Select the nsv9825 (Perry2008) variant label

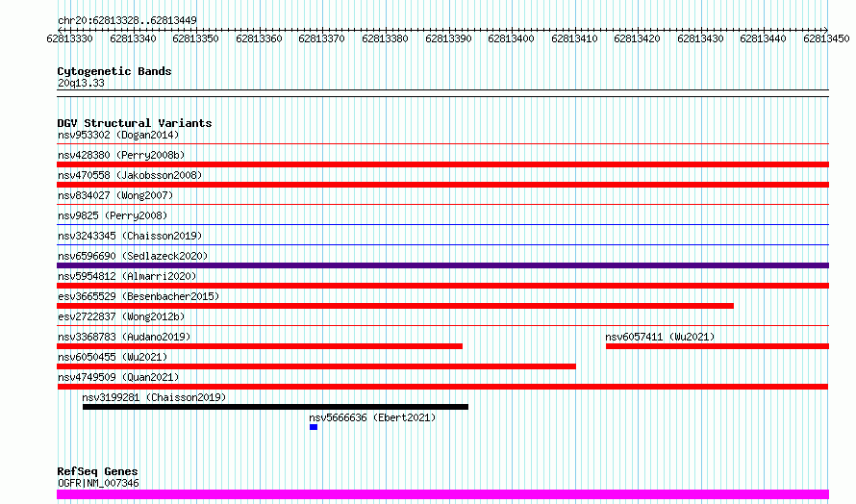pos(113,215)
